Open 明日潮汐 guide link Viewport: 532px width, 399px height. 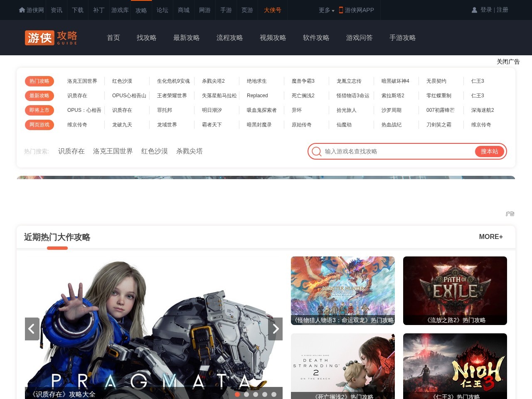coord(212,110)
